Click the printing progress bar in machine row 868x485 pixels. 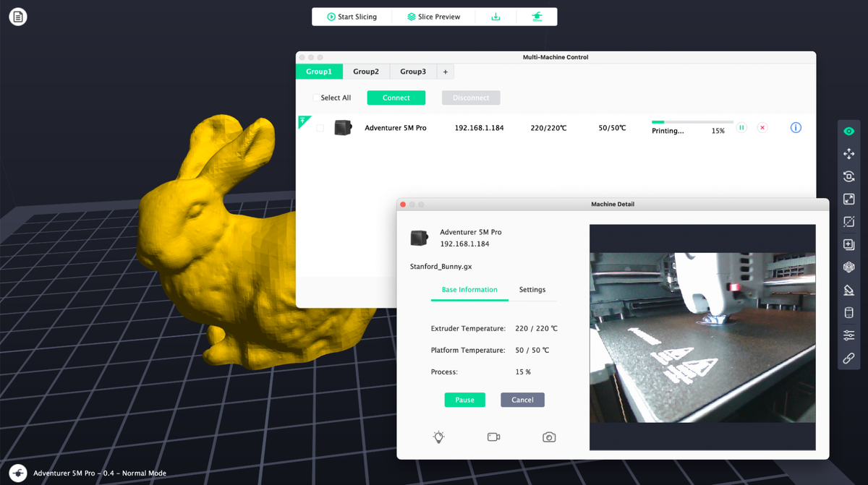pyautogui.click(x=692, y=122)
